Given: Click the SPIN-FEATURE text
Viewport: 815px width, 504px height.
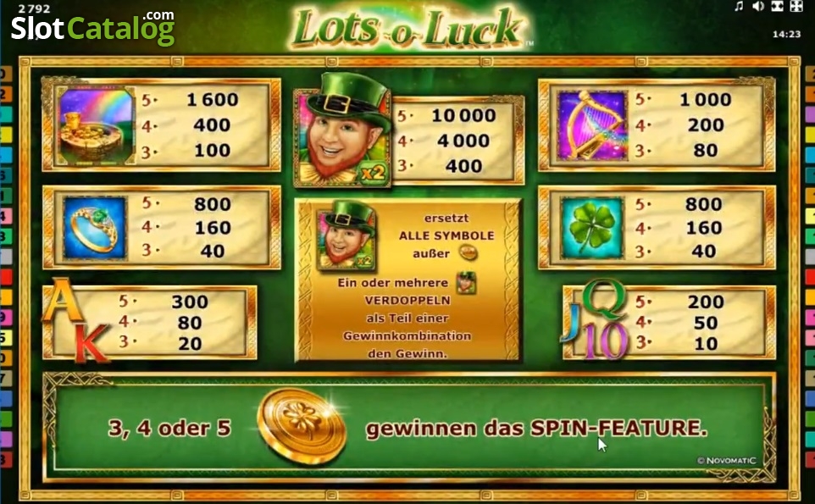Looking at the screenshot, I should tap(618, 429).
